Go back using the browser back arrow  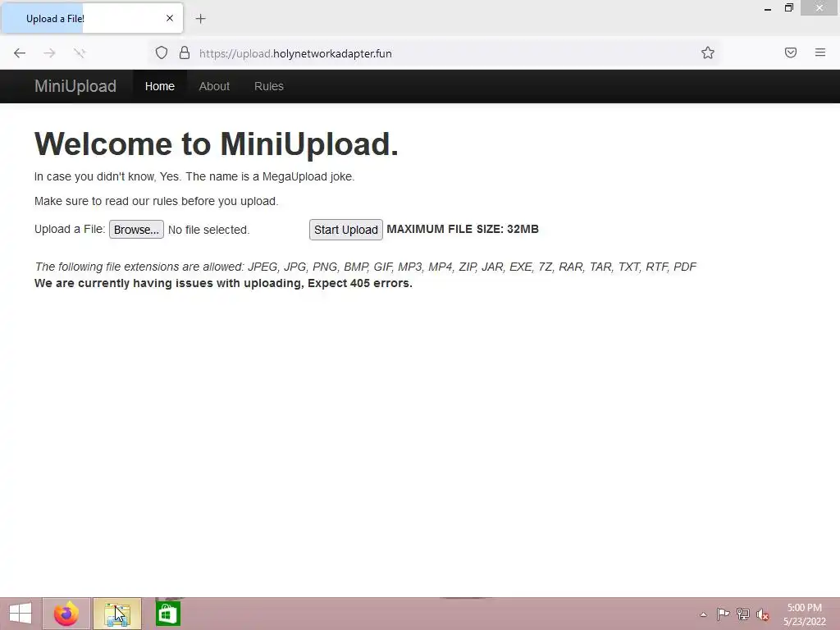coord(20,53)
